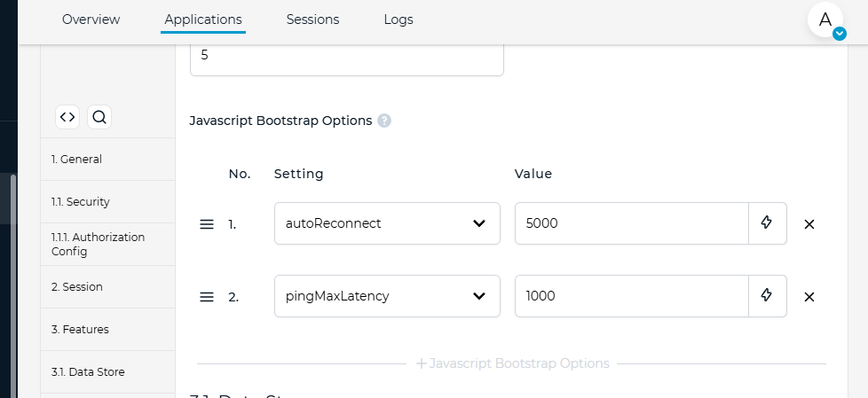The image size is (868, 398).
Task: Go to 3. Features section
Action: [x=108, y=330]
